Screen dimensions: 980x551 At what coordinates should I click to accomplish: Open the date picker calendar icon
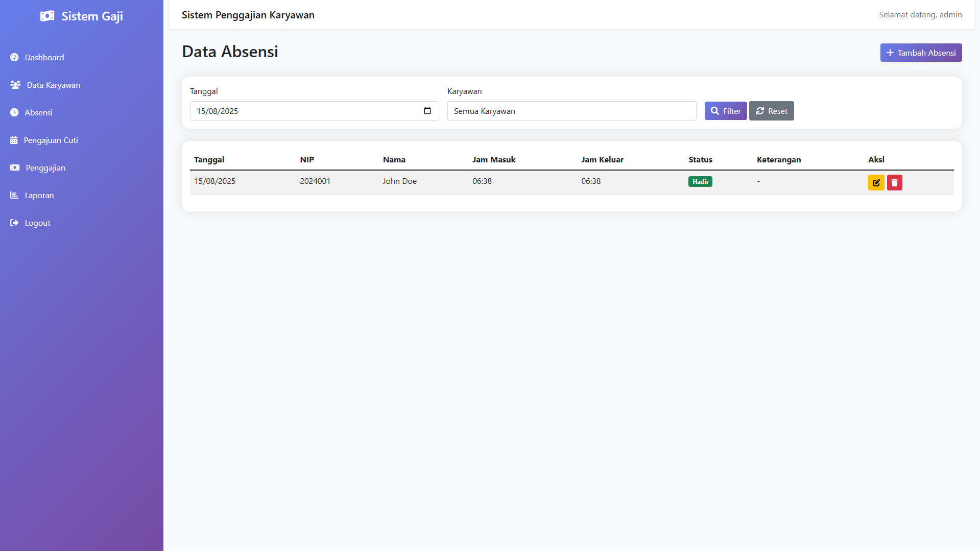click(x=427, y=111)
